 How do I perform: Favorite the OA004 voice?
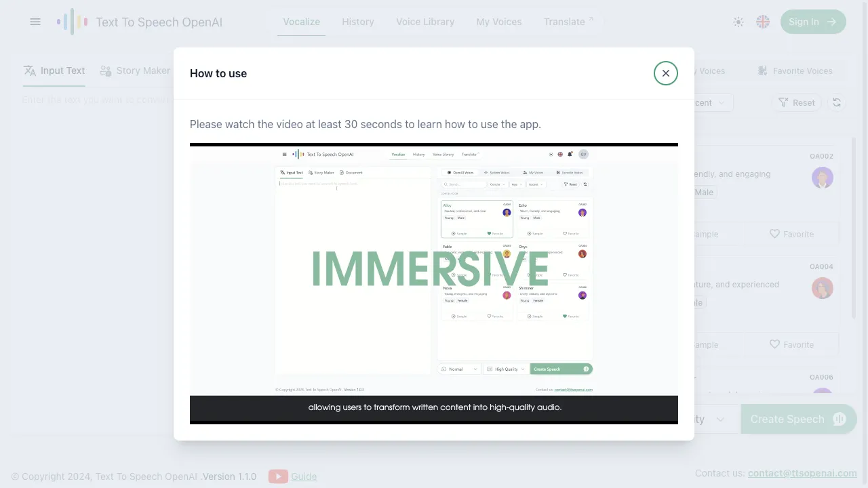click(791, 344)
